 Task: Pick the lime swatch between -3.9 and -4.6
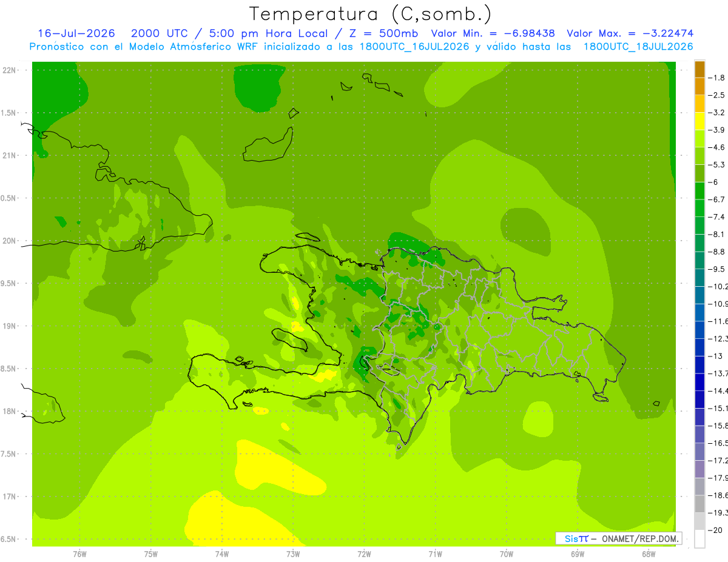click(x=699, y=139)
